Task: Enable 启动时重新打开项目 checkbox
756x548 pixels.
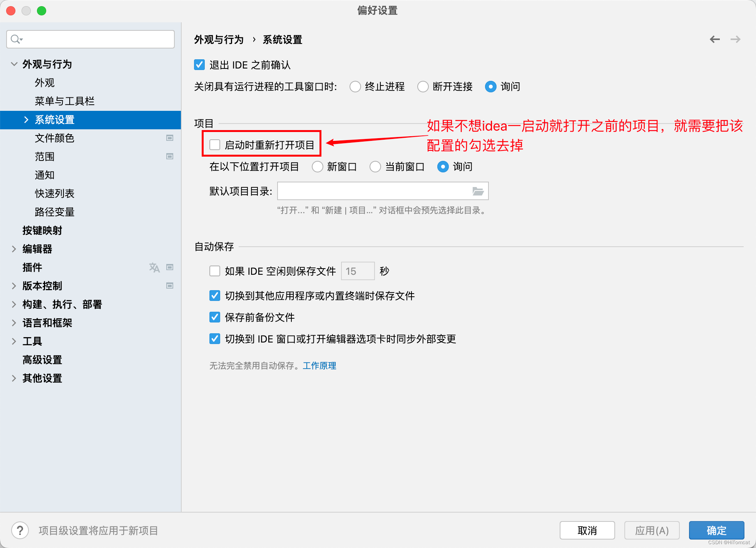Action: pyautogui.click(x=215, y=145)
